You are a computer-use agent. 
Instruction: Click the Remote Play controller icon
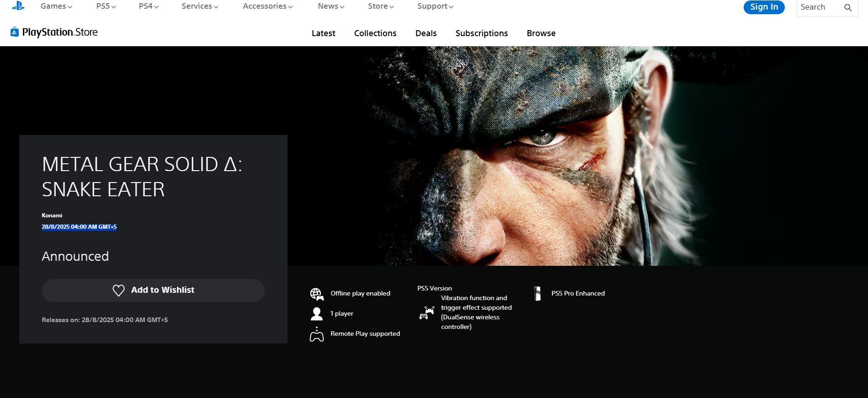(x=317, y=334)
